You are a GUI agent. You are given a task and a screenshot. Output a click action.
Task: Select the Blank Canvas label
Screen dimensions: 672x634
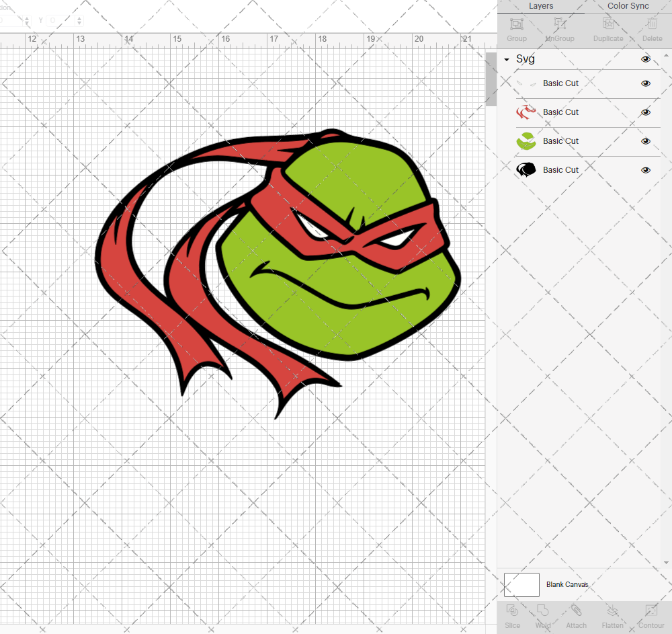(x=567, y=584)
